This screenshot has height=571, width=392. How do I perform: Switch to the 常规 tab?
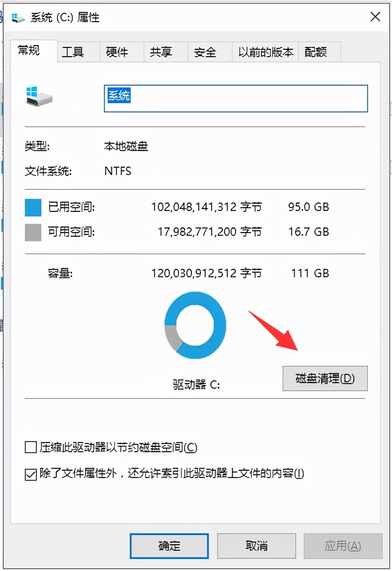click(29, 51)
